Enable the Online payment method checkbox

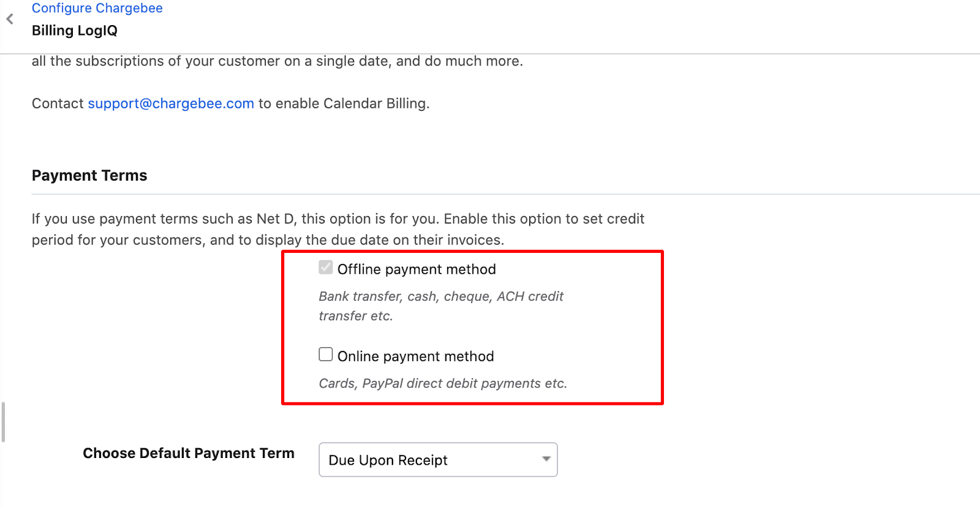coord(326,355)
